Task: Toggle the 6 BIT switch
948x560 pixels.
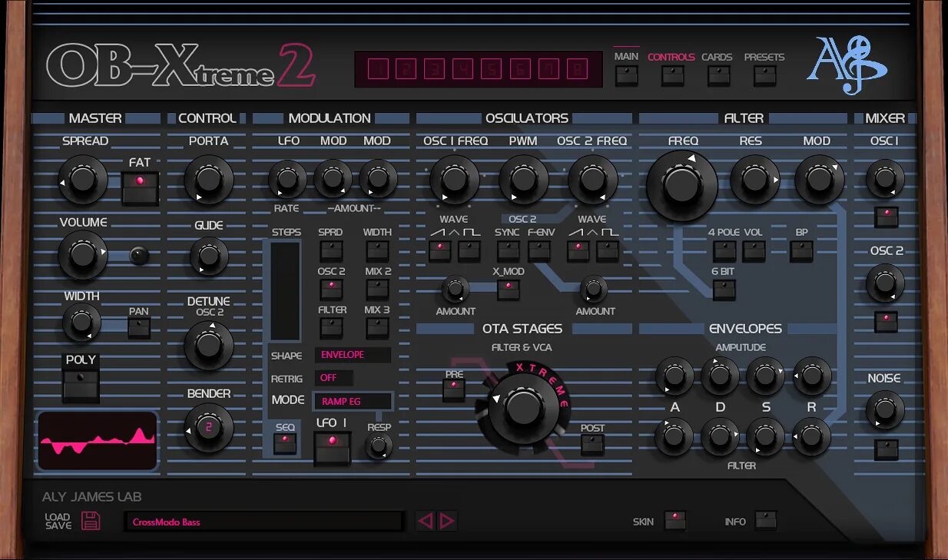Action: coord(724,290)
